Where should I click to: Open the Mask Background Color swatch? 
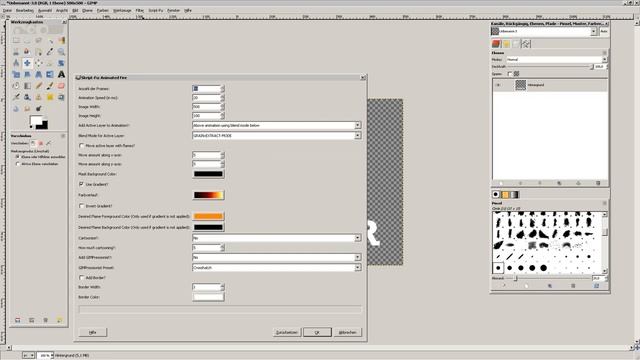point(208,174)
